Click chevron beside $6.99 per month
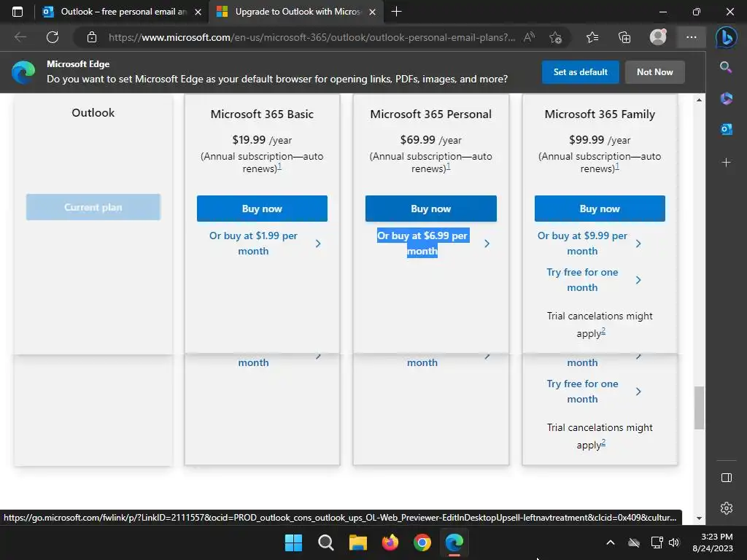The width and height of the screenshot is (747, 560). pos(487,244)
